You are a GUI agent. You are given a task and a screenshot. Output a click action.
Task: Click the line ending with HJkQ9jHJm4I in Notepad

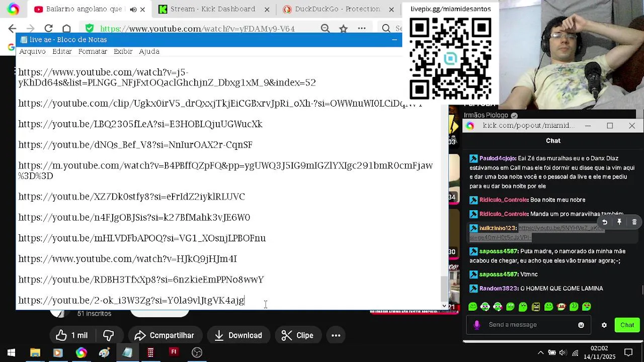coord(127,259)
